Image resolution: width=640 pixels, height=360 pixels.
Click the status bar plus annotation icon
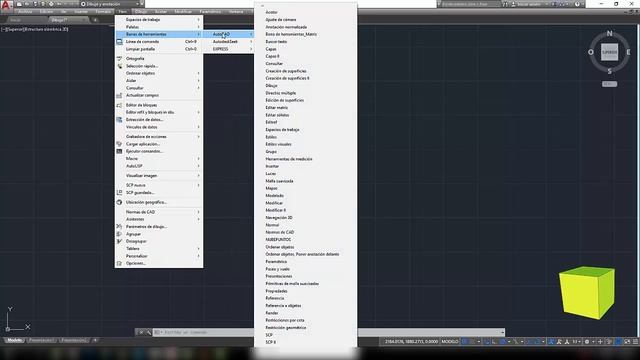tap(600, 342)
